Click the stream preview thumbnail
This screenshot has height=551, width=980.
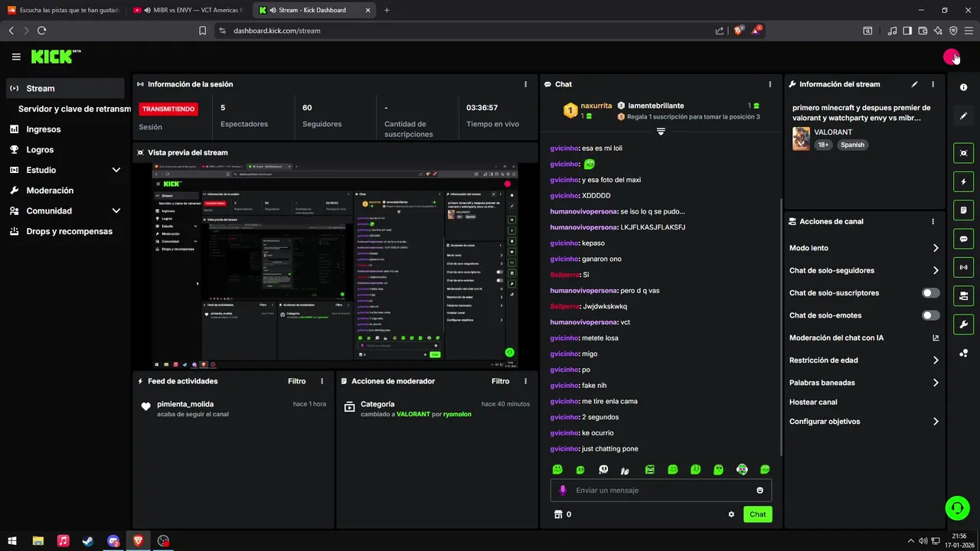tap(335, 266)
